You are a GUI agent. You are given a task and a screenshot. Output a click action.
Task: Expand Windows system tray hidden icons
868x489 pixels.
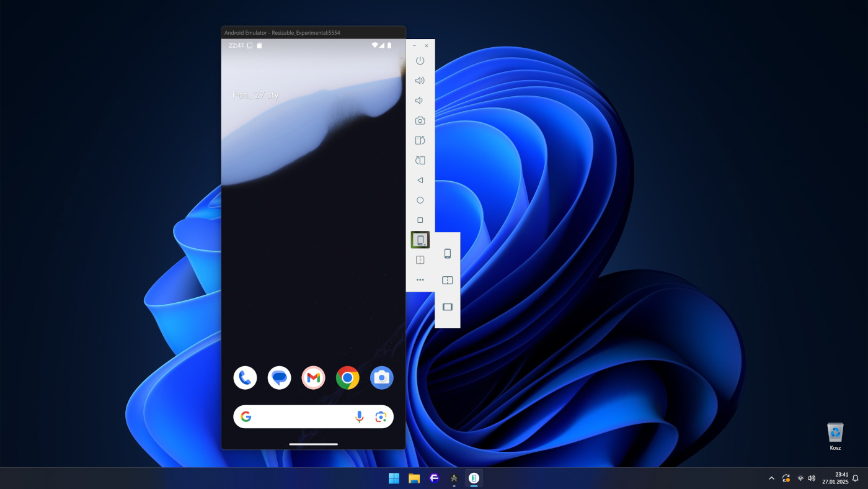771,478
